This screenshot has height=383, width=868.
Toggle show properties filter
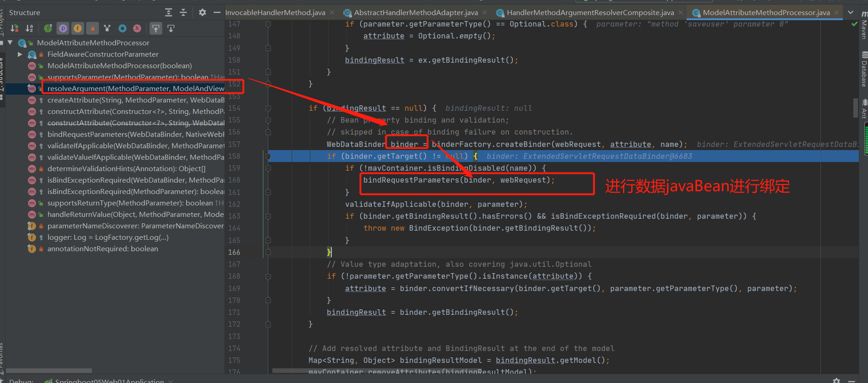pyautogui.click(x=63, y=28)
